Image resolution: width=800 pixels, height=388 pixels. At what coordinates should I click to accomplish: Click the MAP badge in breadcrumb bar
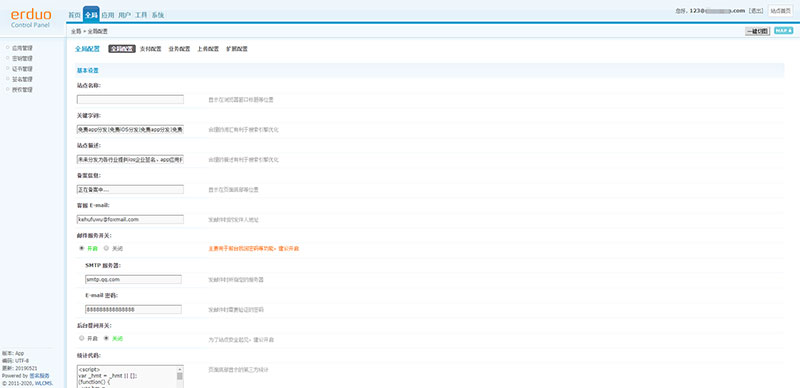pyautogui.click(x=783, y=31)
